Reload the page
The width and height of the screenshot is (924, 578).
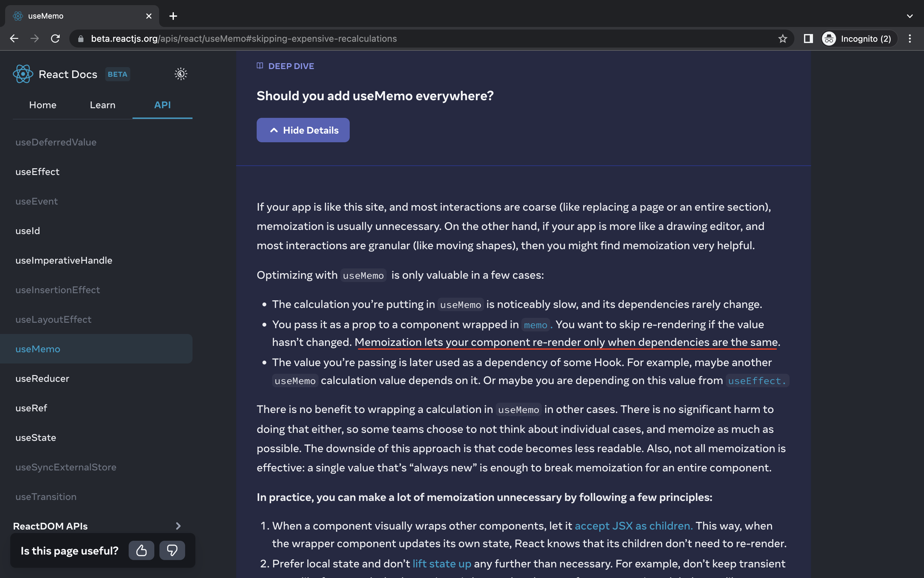[56, 39]
